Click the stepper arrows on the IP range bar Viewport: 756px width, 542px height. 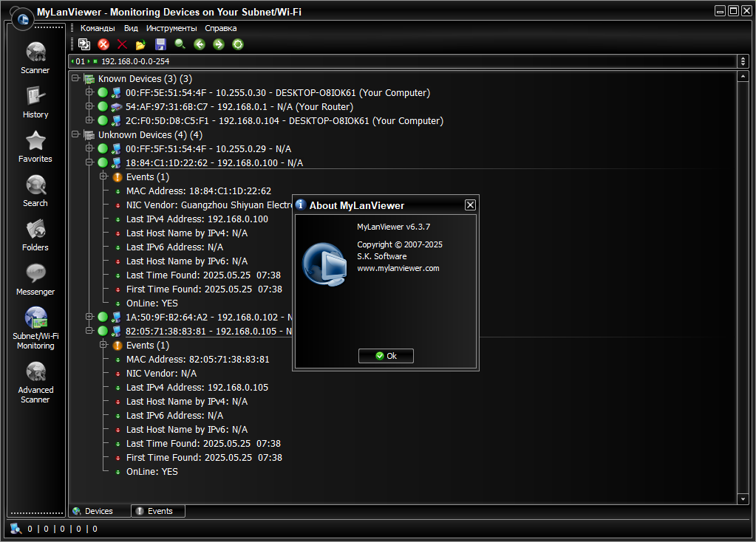coord(743,61)
